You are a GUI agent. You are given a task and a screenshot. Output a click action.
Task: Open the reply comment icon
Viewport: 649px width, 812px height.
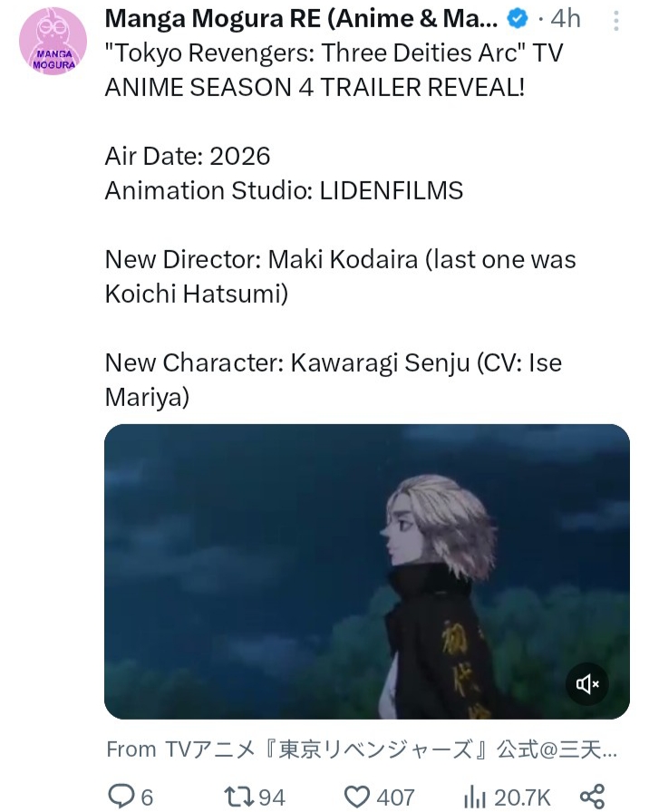121,796
